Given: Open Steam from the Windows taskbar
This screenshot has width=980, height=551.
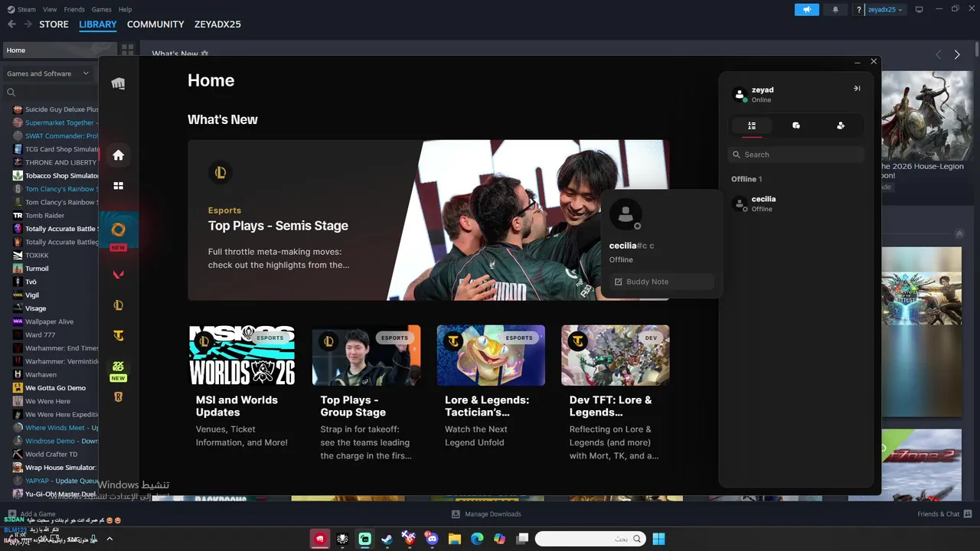Looking at the screenshot, I should (x=387, y=539).
